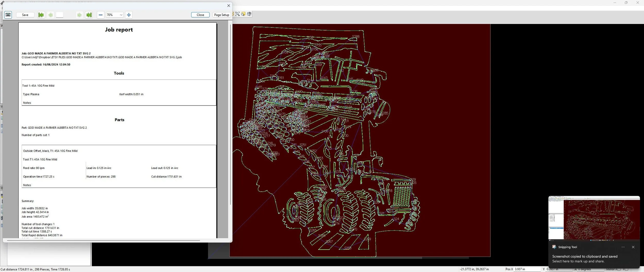Click the 'Feed rate: 90 ipm' value
The height and width of the screenshot is (272, 644).
pos(34,168)
